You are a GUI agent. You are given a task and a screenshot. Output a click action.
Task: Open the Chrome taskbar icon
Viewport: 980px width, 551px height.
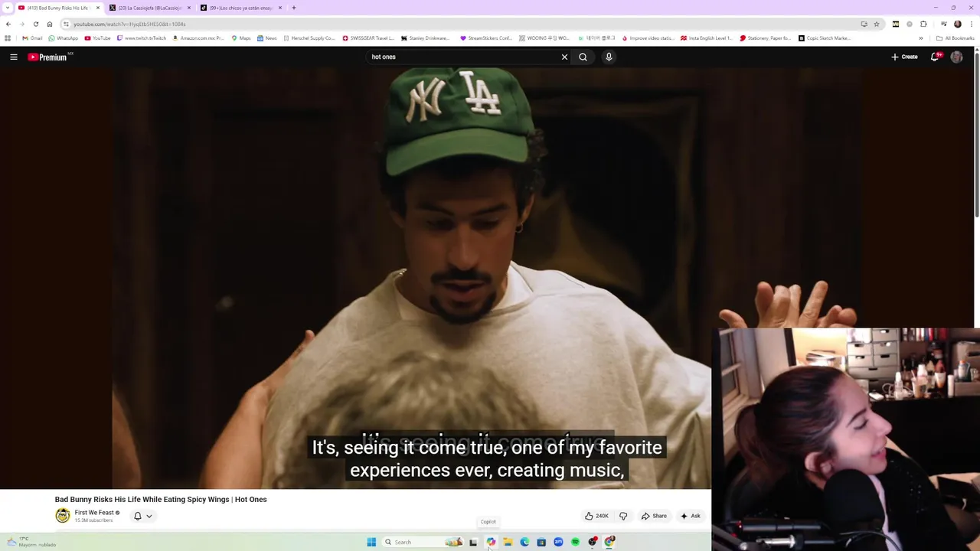click(x=609, y=542)
